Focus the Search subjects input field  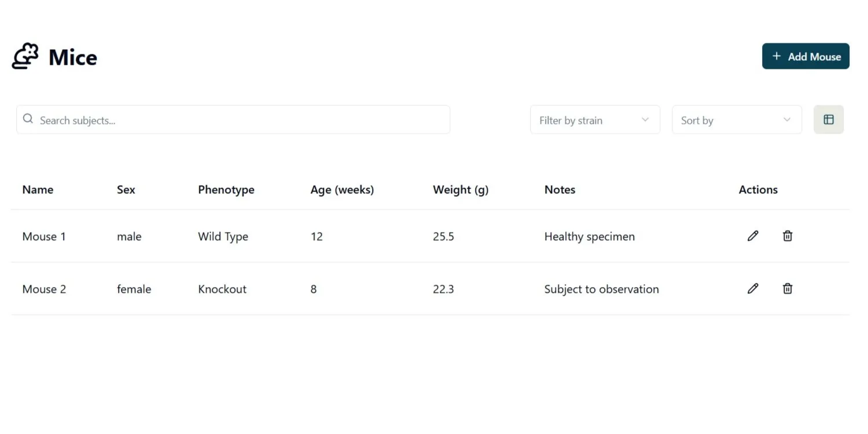pos(237,120)
